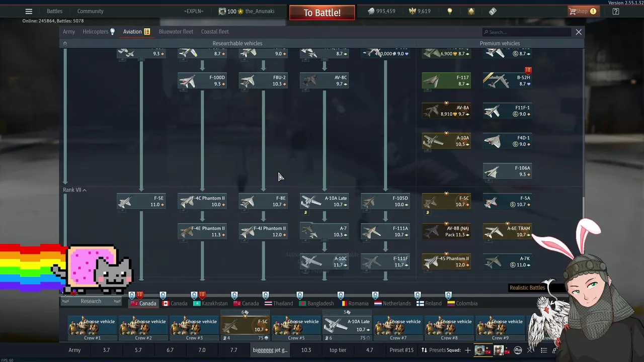
Task: Choose vehicle for Crew #5 slot
Action: 296,328
